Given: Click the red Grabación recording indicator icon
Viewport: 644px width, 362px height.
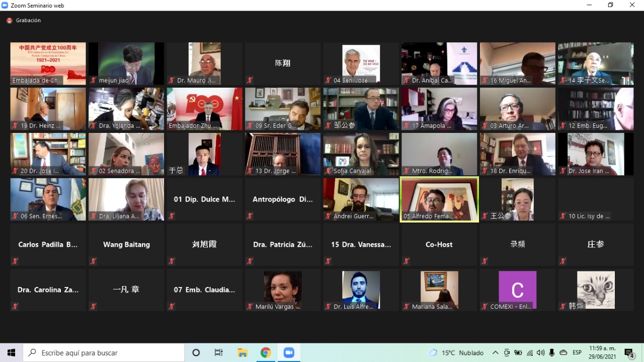Looking at the screenshot, I should click(x=9, y=21).
